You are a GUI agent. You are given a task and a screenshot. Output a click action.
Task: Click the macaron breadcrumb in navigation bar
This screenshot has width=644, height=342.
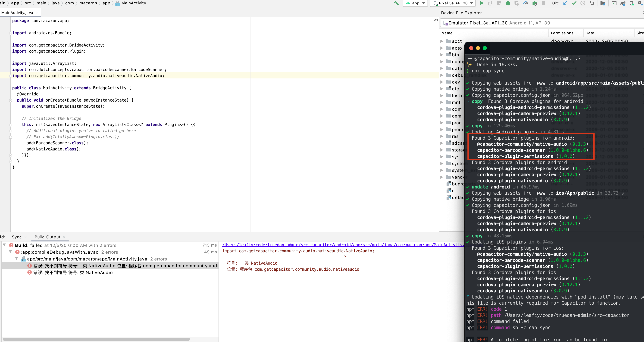point(88,3)
